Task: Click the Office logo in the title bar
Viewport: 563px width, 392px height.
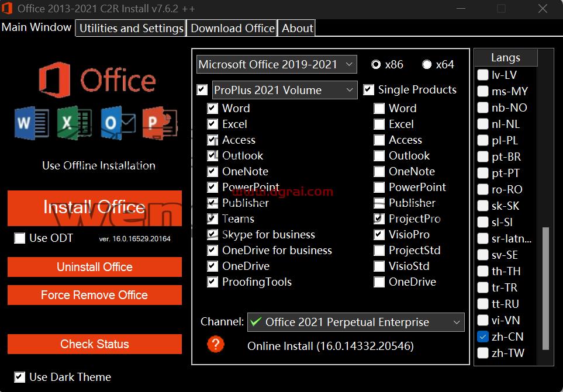Action: 7,8
